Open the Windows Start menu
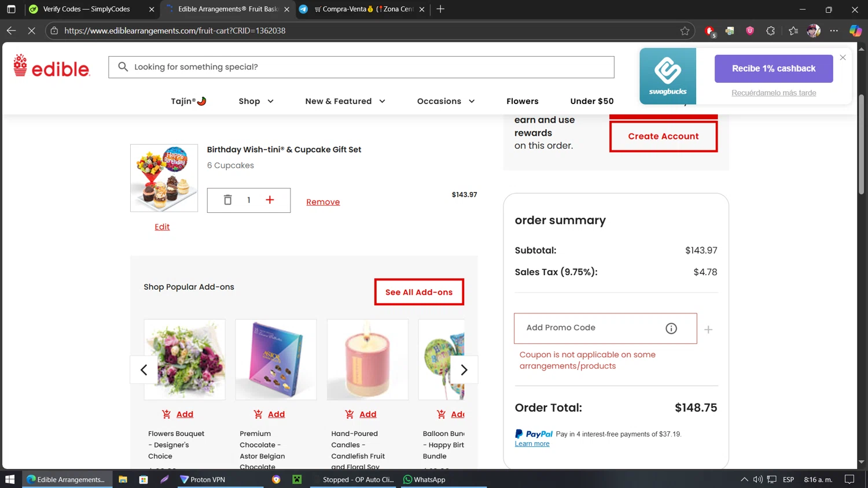Image resolution: width=868 pixels, height=488 pixels. pos(10,479)
